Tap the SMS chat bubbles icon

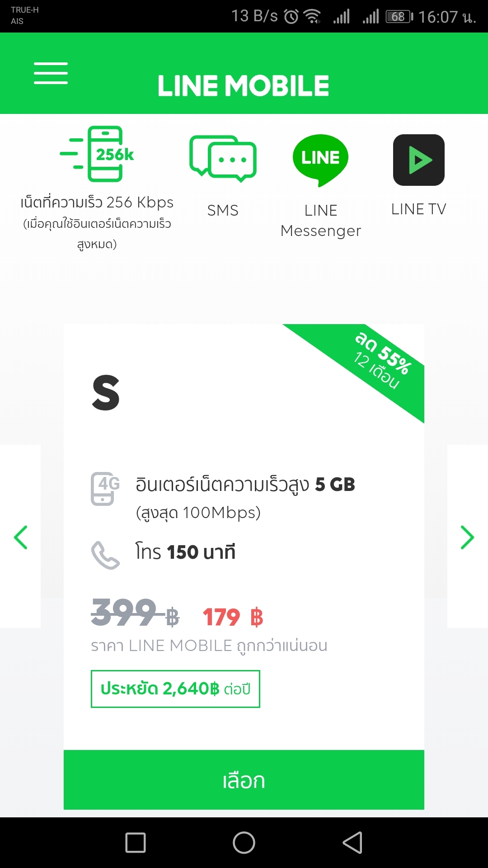(x=223, y=159)
